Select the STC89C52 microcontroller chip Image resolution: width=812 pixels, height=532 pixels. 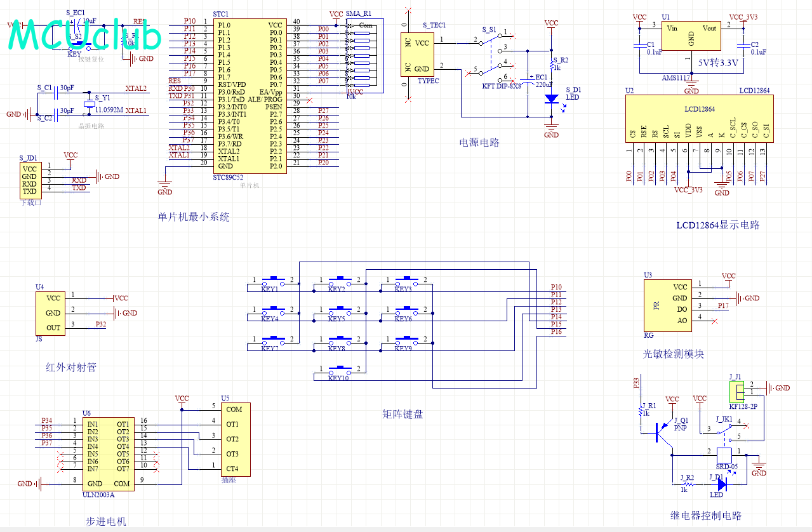(x=248, y=95)
